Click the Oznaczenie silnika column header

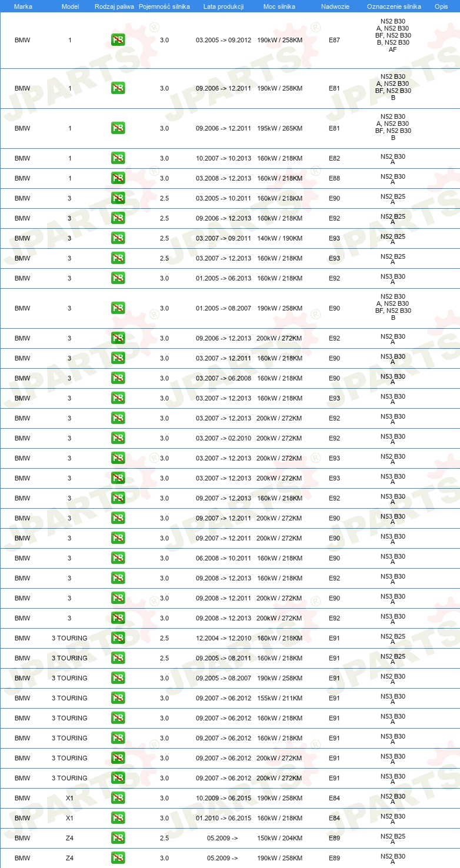394,6
